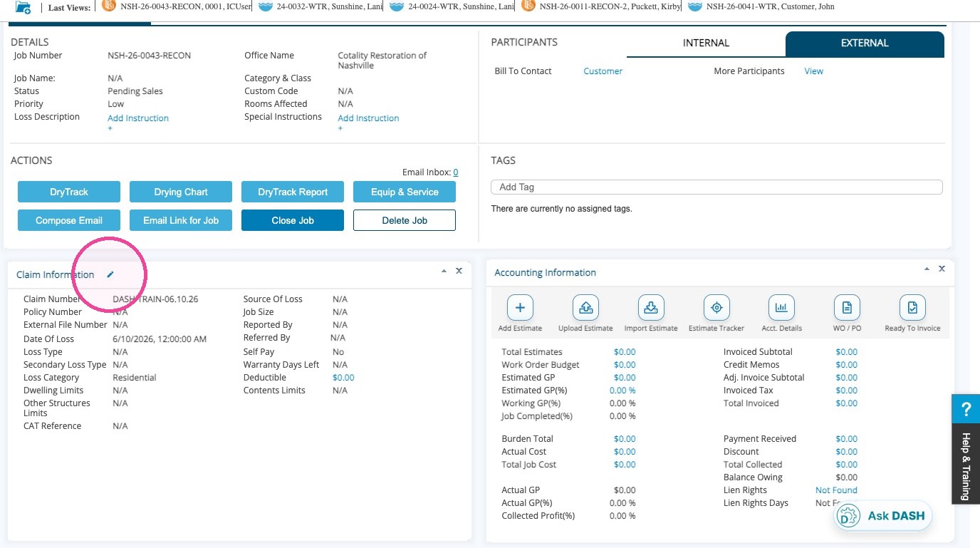Open the Ask DASH assistant
Viewport: 980px width, 548px height.
click(x=883, y=516)
